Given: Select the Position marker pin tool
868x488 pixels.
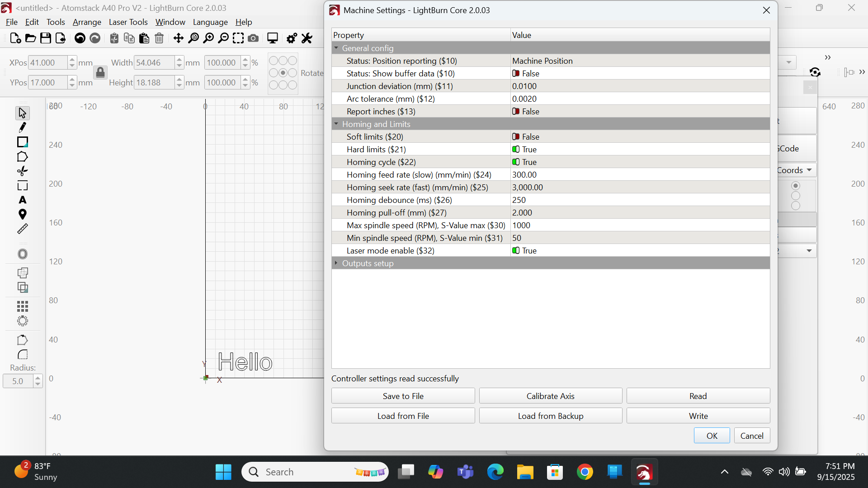Looking at the screenshot, I should pyautogui.click(x=22, y=215).
